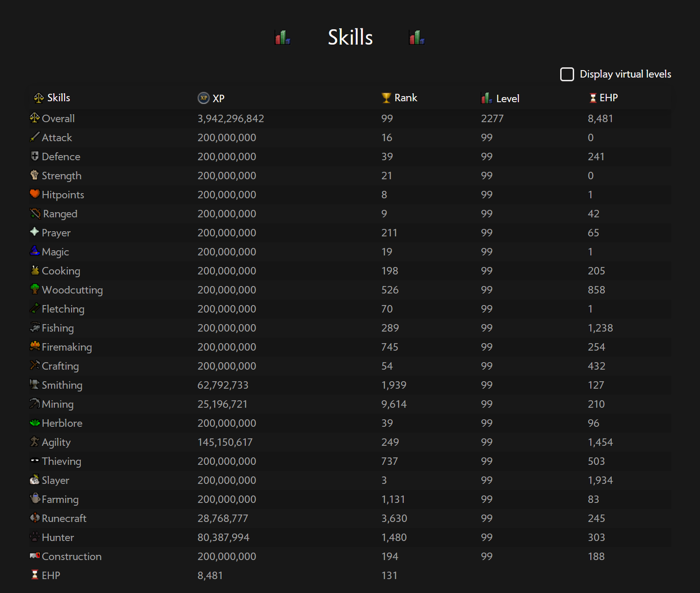Screen dimensions: 700x593
Task: Click the Overall skill icon
Action: [35, 118]
